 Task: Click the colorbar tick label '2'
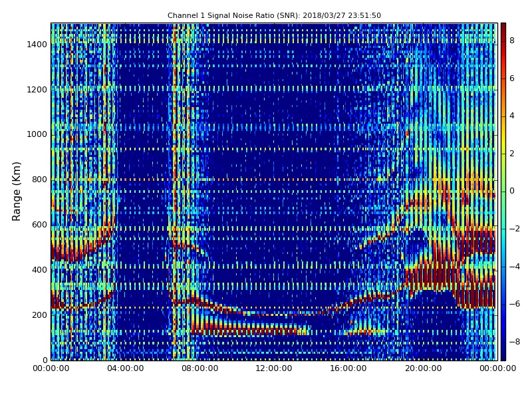click(512, 154)
